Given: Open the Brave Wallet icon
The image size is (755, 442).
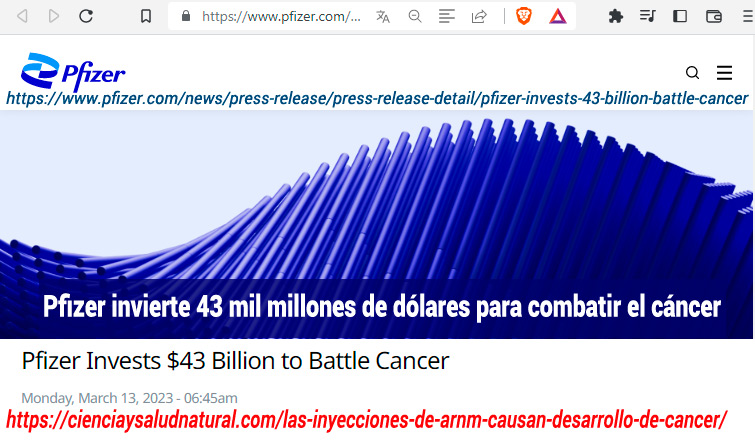Looking at the screenshot, I should coord(713,16).
